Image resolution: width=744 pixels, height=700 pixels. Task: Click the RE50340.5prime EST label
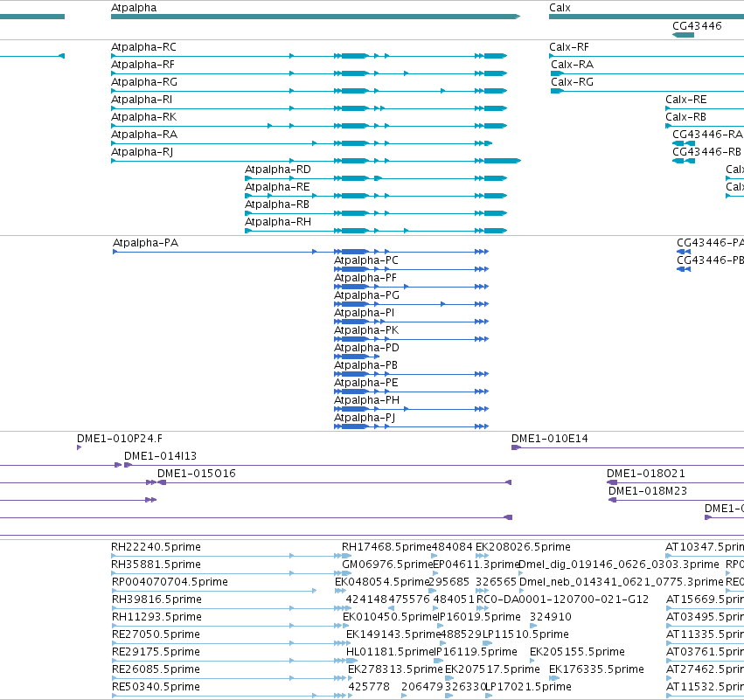click(156, 688)
